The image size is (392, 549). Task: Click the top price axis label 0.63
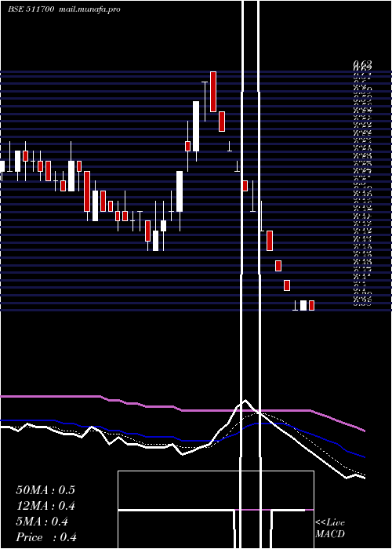tap(362, 64)
